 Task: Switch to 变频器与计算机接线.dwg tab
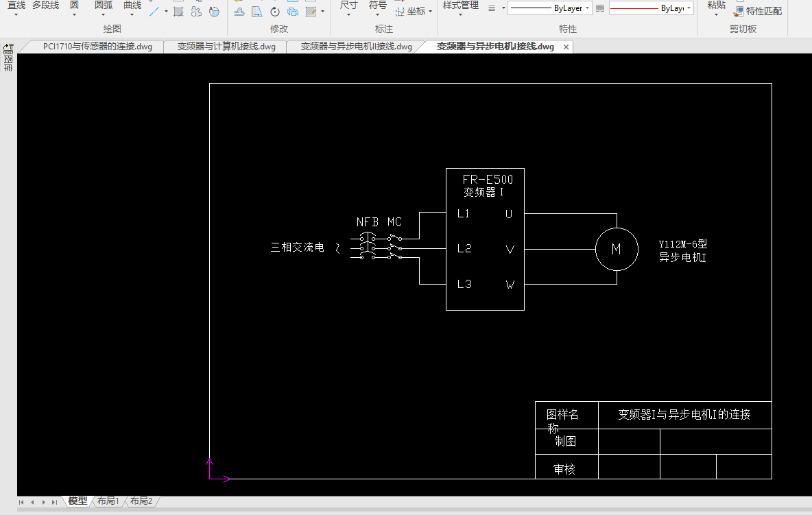(x=226, y=47)
